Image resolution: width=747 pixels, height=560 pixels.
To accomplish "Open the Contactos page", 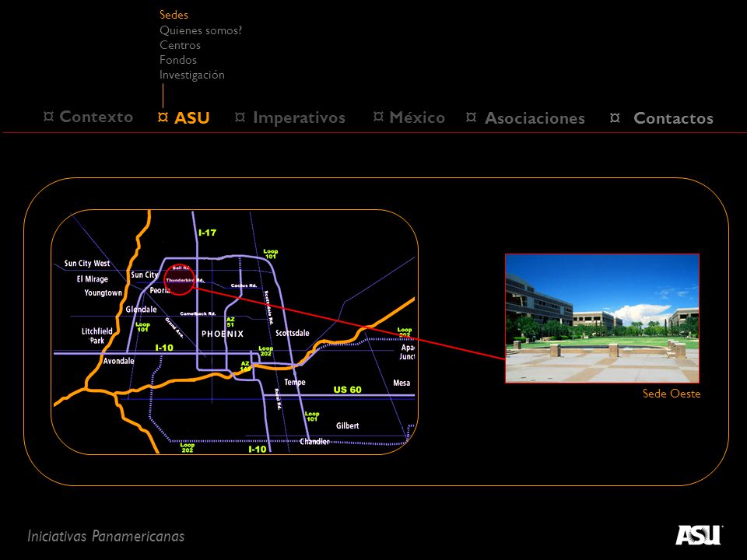I will (x=673, y=118).
